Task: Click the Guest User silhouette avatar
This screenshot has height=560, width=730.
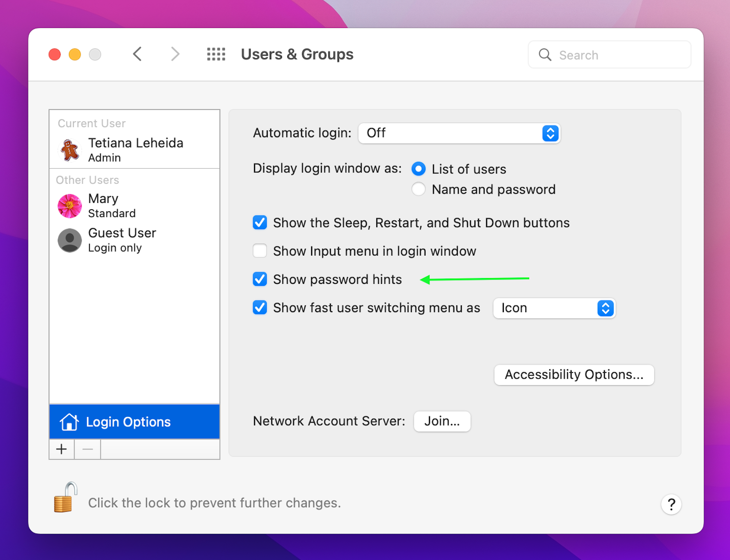Action: [x=70, y=240]
